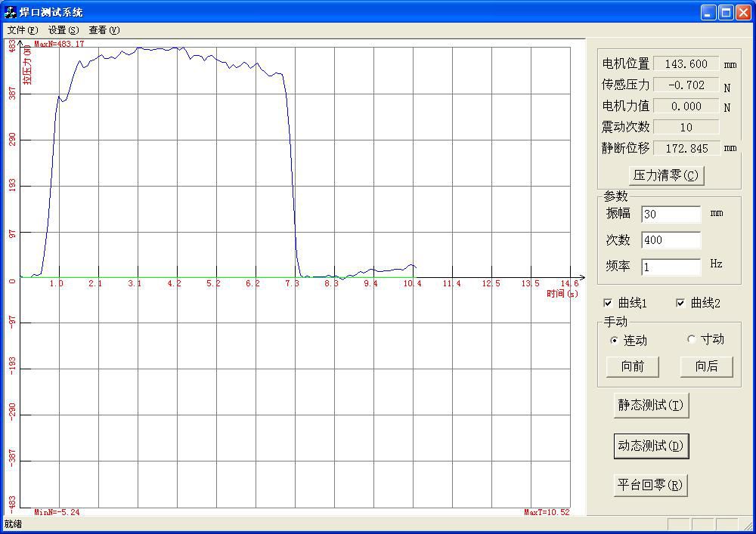Click the MaxN=483.17 label on the chart
The image size is (756, 534).
[x=58, y=44]
